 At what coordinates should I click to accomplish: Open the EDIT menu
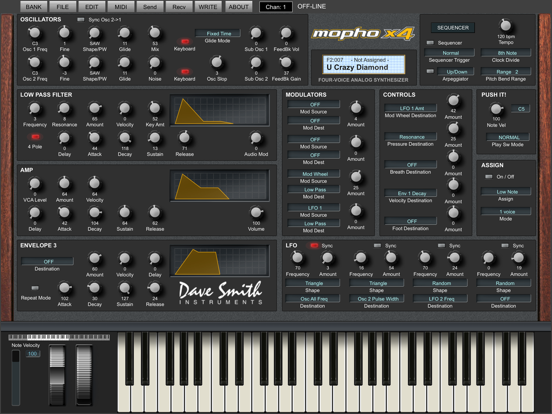click(x=92, y=6)
